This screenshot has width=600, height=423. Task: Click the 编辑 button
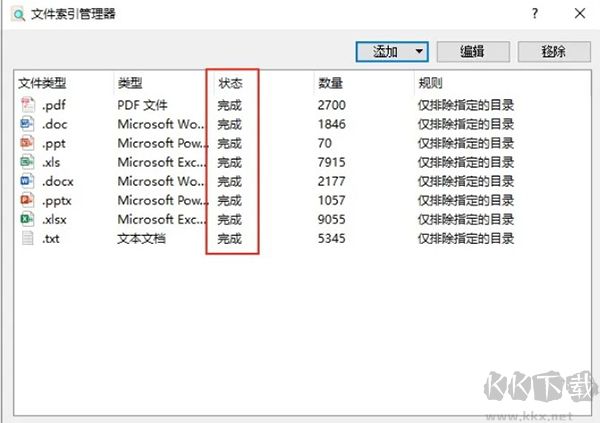click(473, 51)
